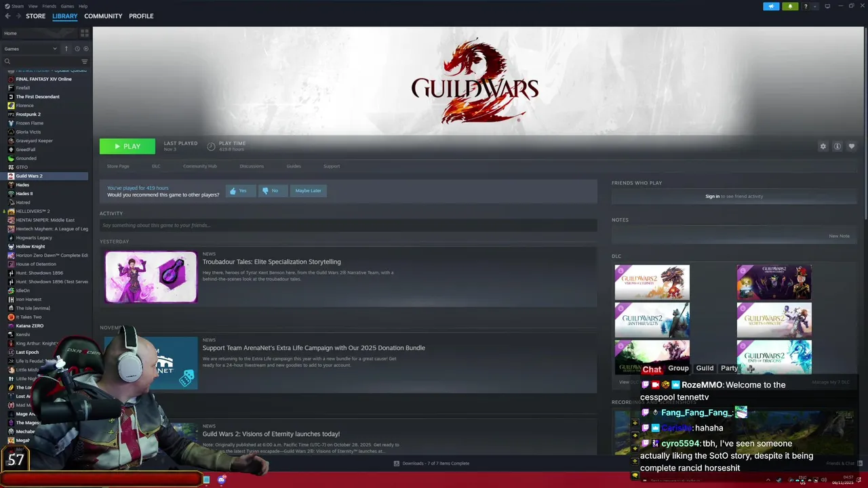
Task: Recommend game with Yes thumbs-up
Action: point(241,190)
